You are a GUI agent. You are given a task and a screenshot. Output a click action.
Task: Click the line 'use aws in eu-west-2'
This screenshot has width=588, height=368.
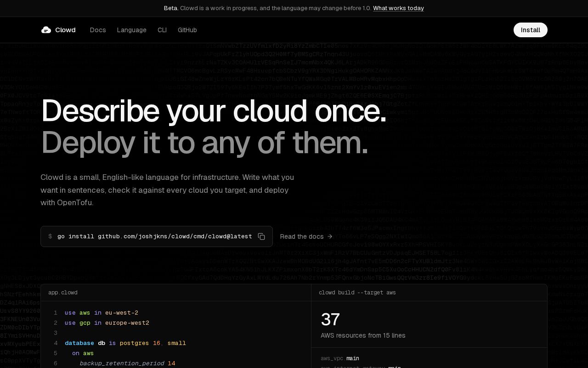coord(102,313)
